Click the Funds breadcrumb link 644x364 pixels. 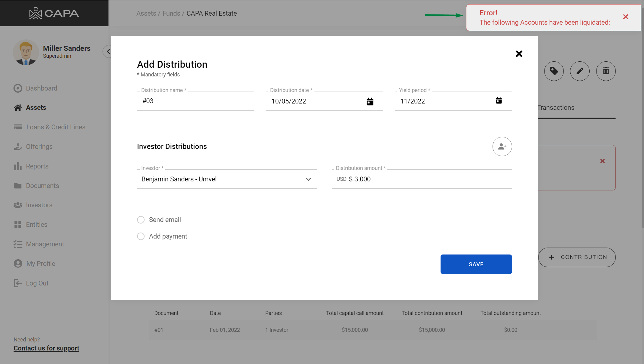(171, 14)
